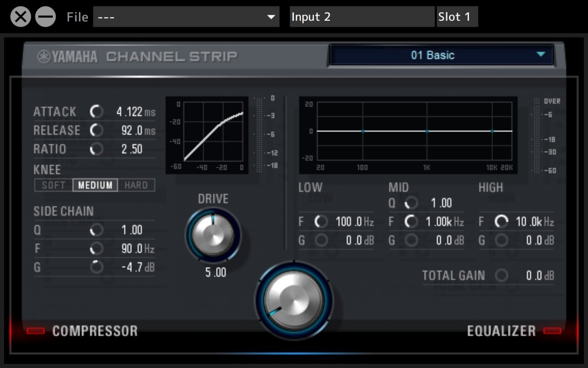
Task: Click the MID band Q value 1.00
Action: click(441, 203)
